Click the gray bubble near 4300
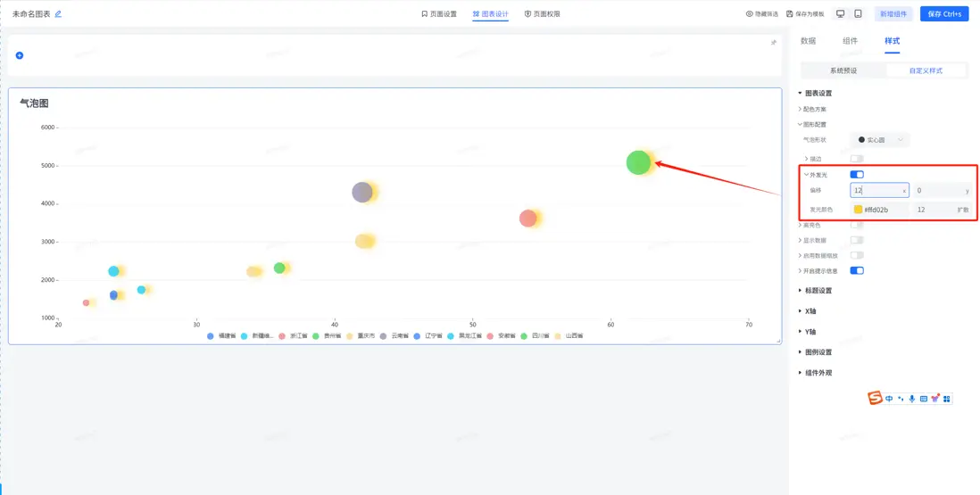980x495 pixels. (x=361, y=193)
